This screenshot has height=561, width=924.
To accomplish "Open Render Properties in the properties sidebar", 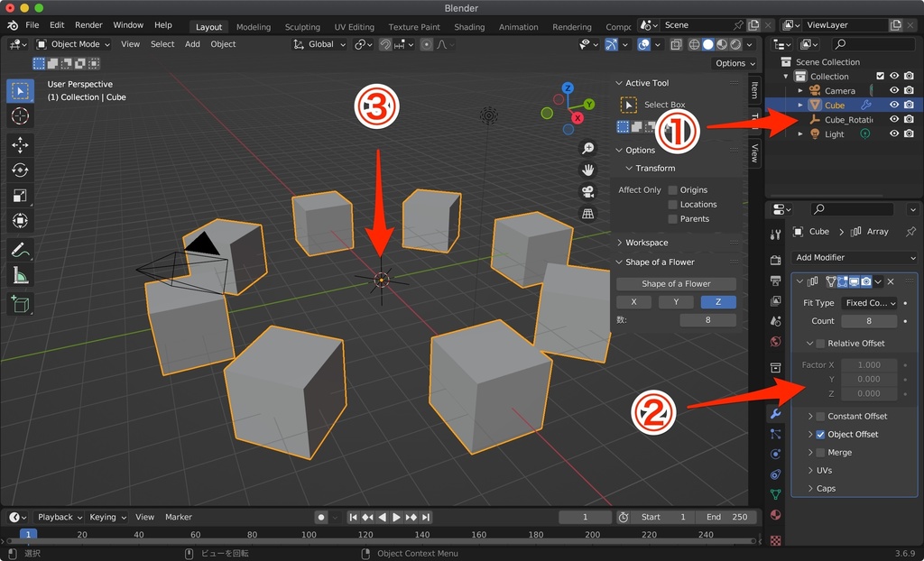I will point(774,260).
